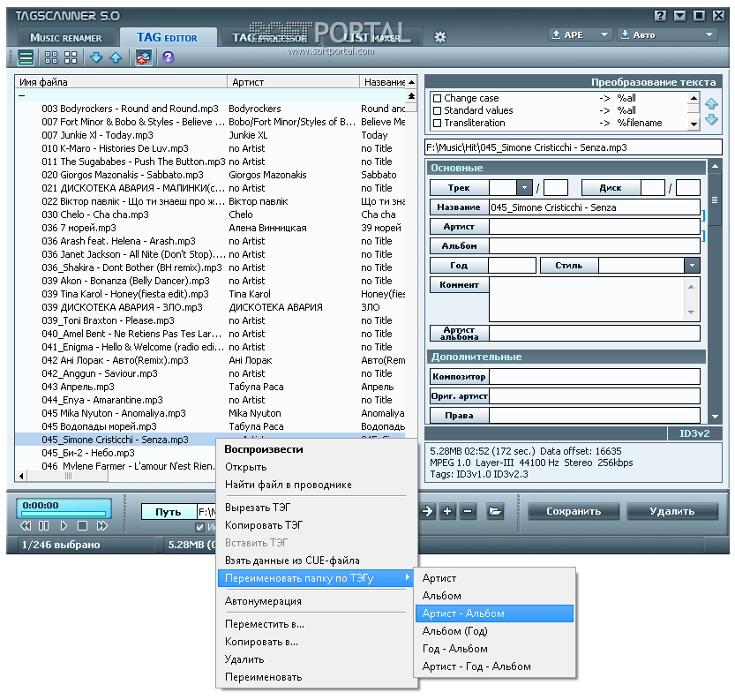Click the Сохранить button
This screenshot has height=700, width=735.
coord(574,511)
